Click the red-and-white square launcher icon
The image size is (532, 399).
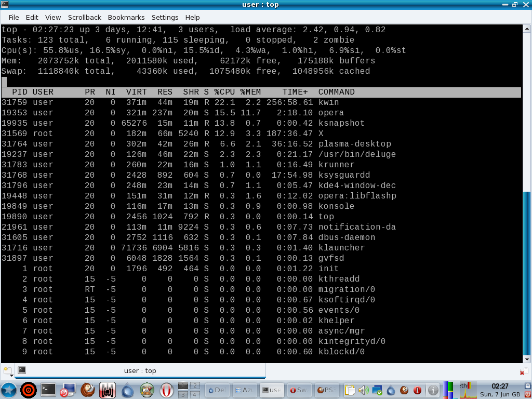tap(108, 390)
